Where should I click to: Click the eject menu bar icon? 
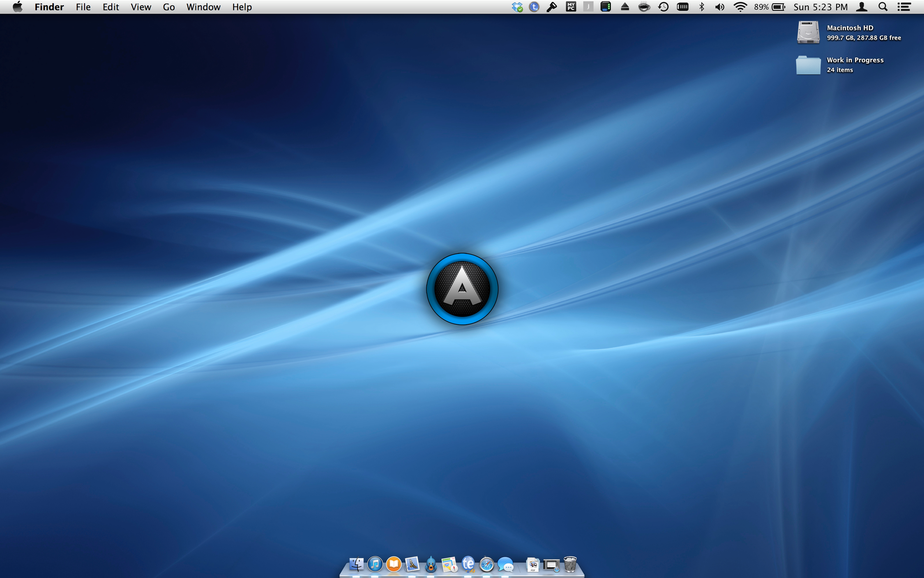click(x=625, y=7)
